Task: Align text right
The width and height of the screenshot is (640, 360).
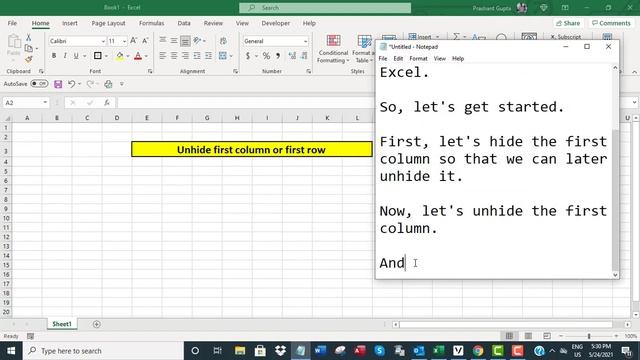Action: pos(185,56)
